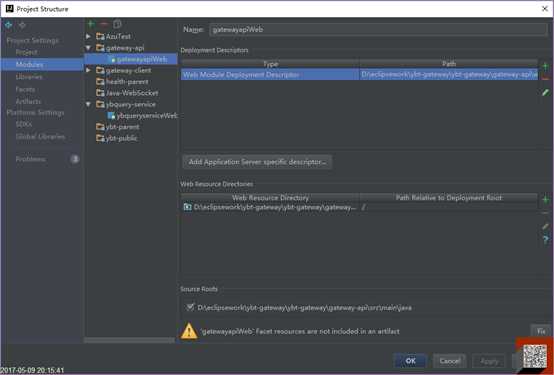Click the module tree horizontal scrollbar

[129, 340]
